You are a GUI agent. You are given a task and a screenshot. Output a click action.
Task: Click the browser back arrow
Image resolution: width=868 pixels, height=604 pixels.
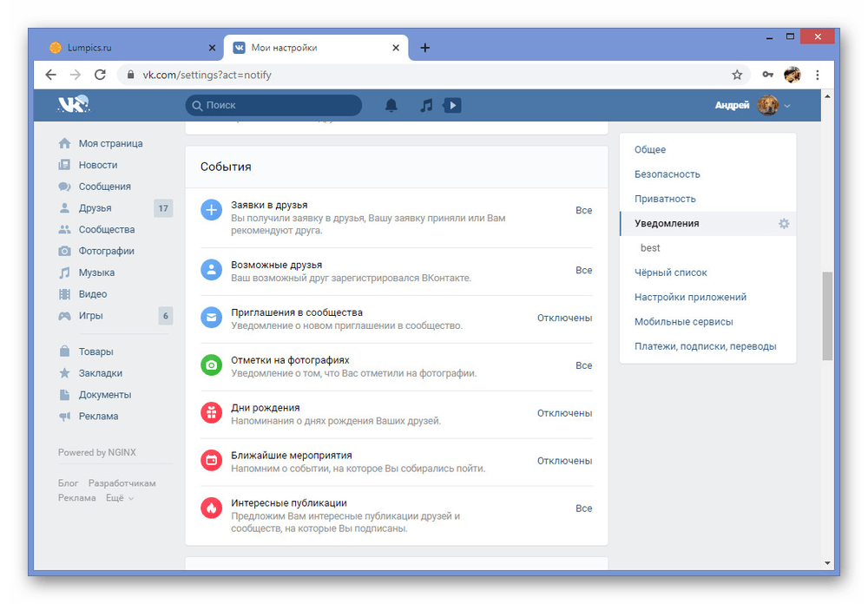point(51,75)
